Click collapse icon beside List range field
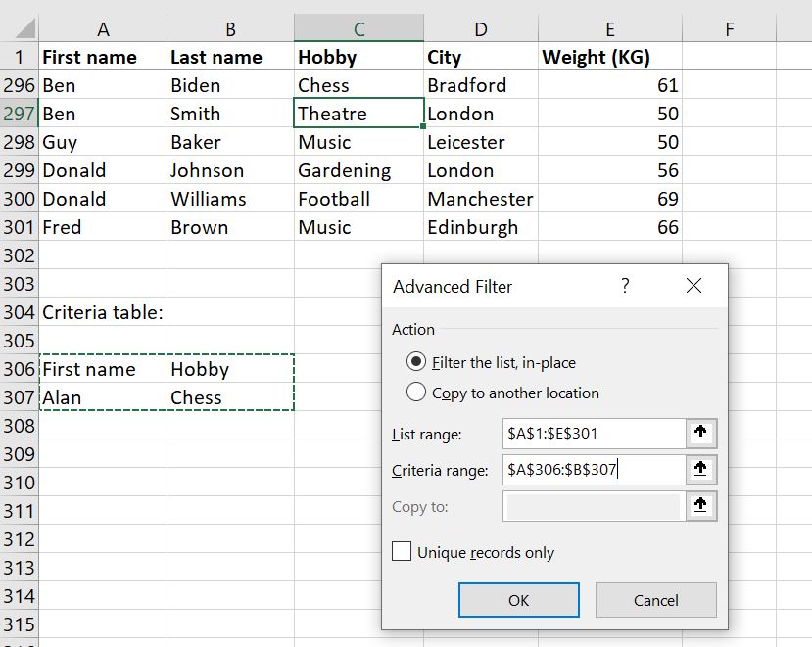 [x=700, y=434]
